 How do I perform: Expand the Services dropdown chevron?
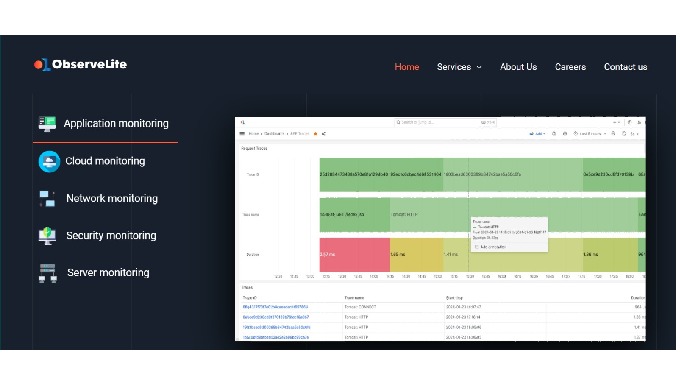coord(479,67)
